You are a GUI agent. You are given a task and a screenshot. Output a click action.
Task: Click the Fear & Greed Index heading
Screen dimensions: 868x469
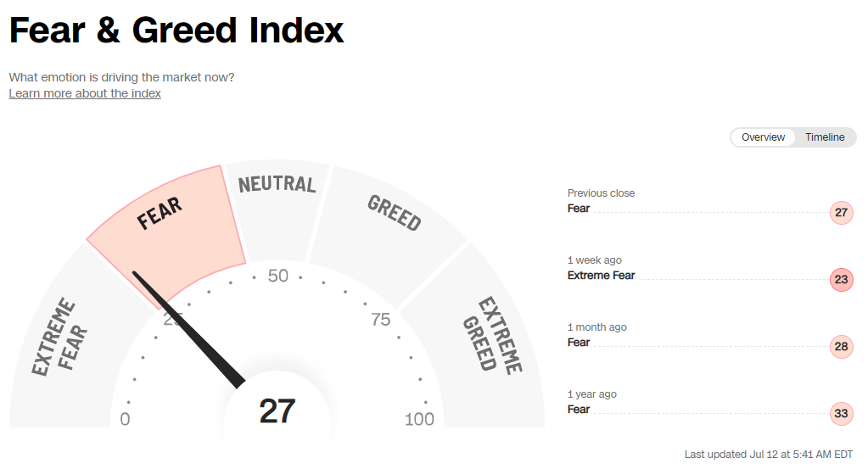[176, 31]
